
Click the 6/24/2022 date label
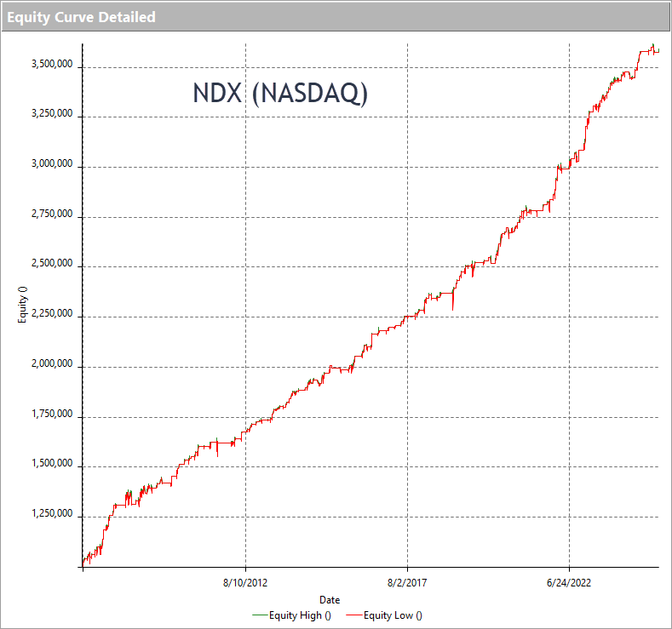(569, 582)
